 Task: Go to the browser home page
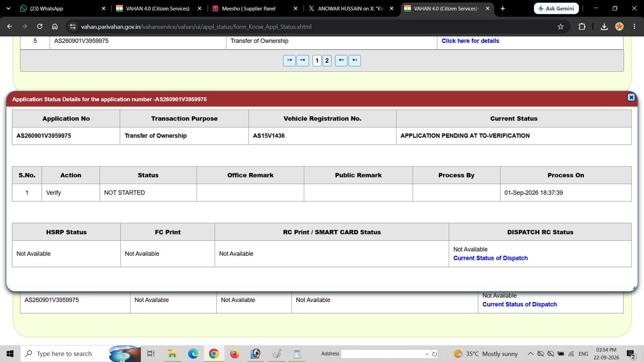point(55,26)
